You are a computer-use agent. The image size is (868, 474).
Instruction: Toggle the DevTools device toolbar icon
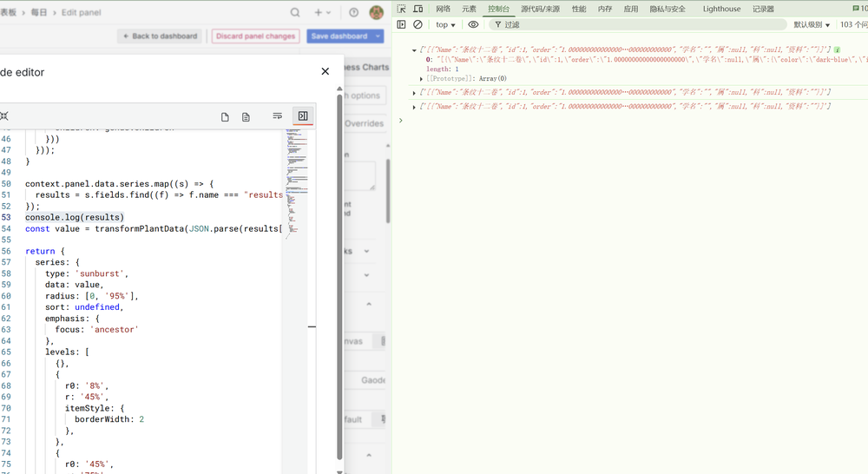(x=418, y=9)
